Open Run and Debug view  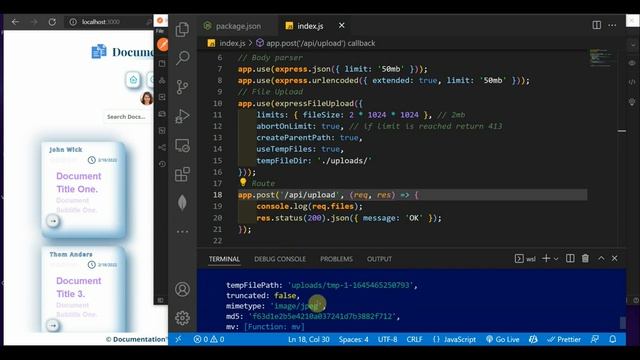(182, 116)
